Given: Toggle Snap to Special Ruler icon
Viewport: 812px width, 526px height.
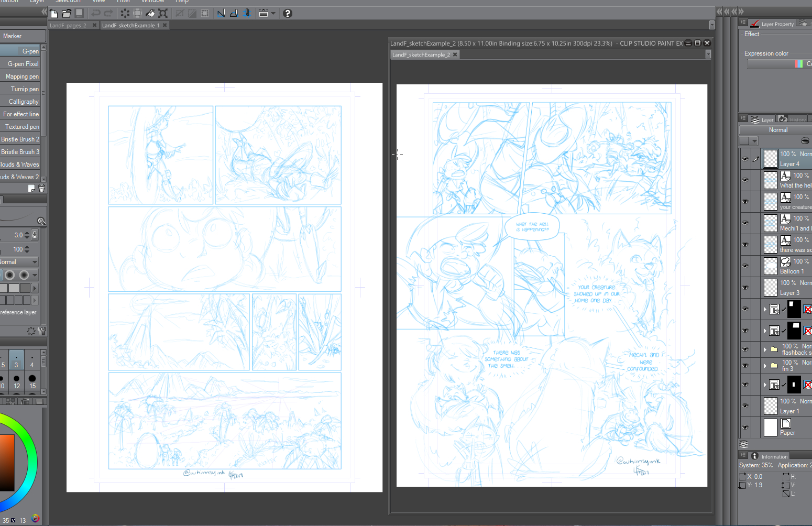Looking at the screenshot, I should point(234,13).
